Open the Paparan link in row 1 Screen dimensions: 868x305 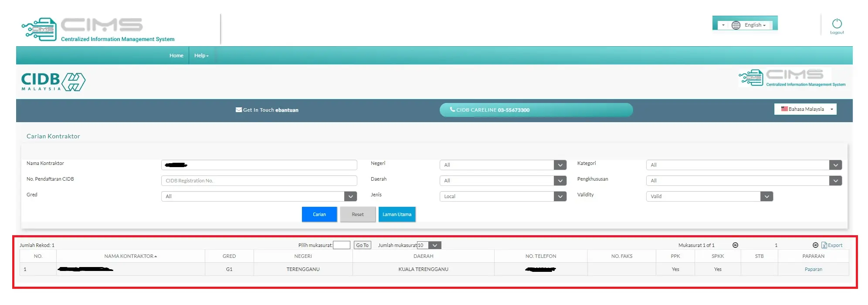[813, 269]
